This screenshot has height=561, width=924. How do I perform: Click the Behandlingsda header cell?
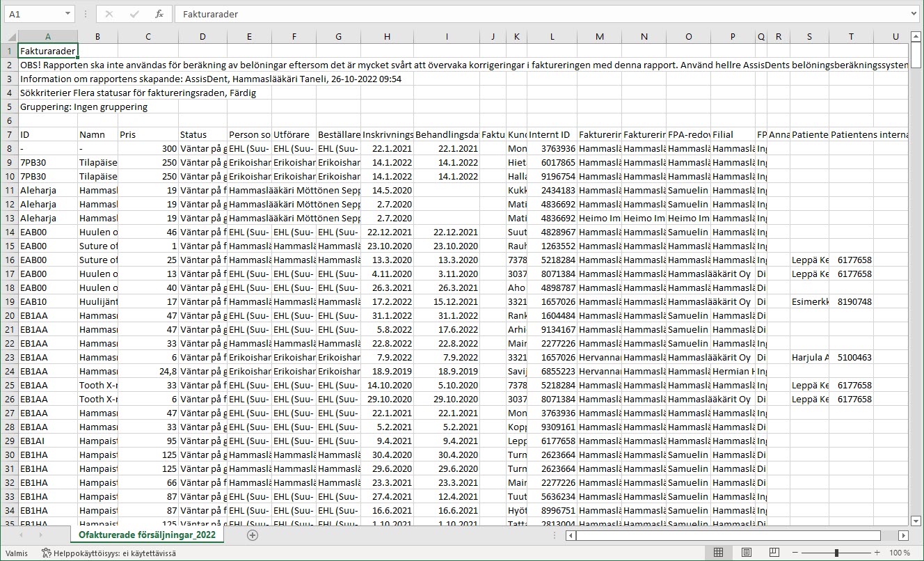pyautogui.click(x=447, y=134)
